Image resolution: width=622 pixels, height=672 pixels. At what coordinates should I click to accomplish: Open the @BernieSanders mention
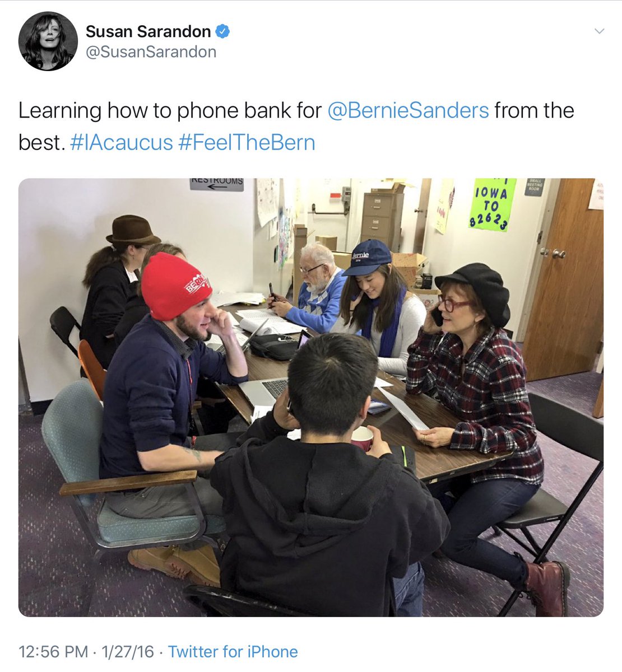click(408, 110)
